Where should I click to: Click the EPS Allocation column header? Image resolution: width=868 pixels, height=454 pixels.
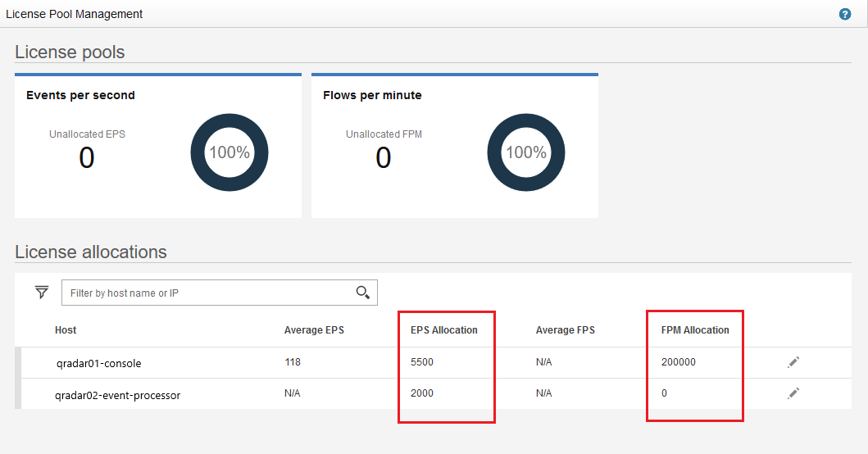tap(444, 330)
